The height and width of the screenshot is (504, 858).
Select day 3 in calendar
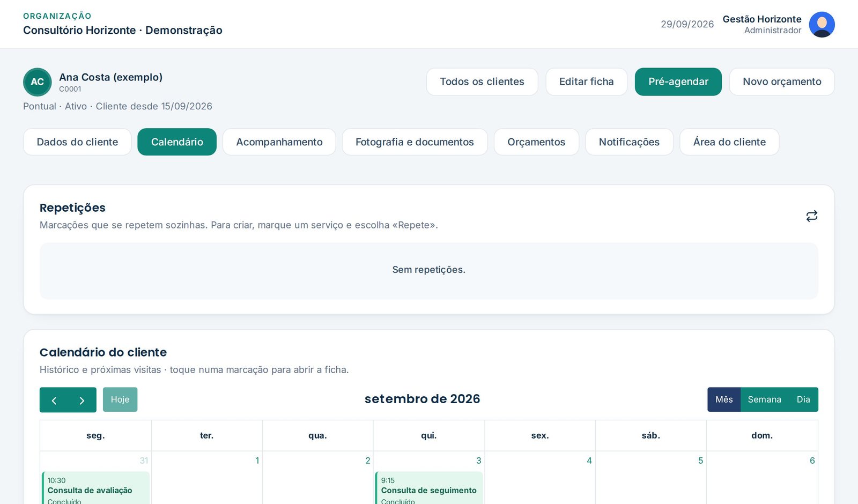point(479,461)
